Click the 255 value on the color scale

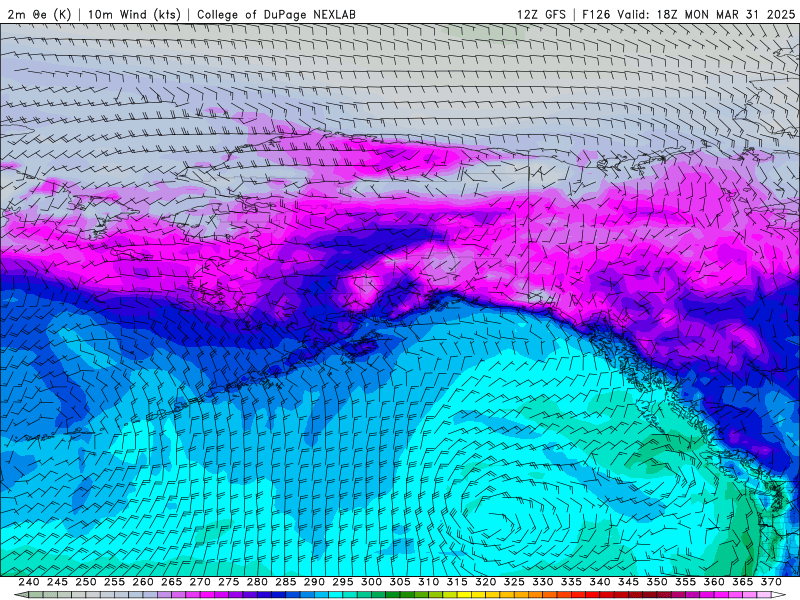pyautogui.click(x=115, y=582)
